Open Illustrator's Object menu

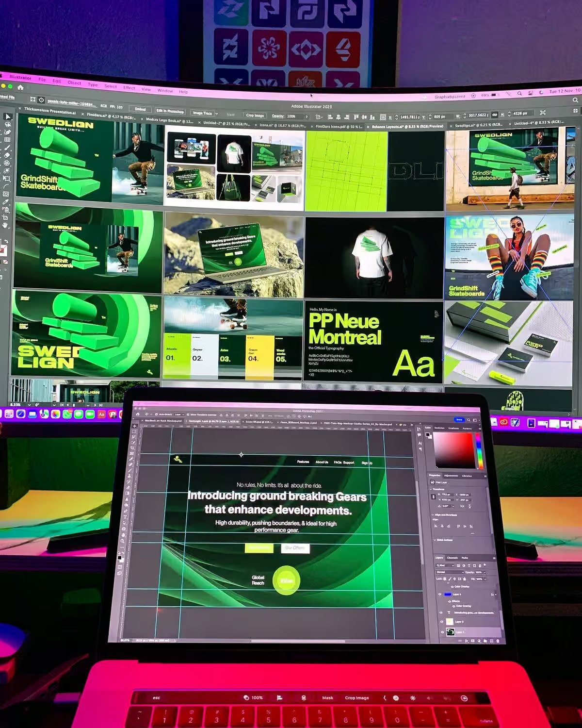tap(74, 83)
